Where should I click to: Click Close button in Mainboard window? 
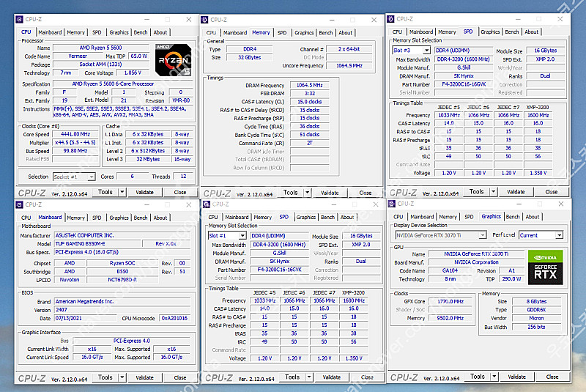coord(179,377)
